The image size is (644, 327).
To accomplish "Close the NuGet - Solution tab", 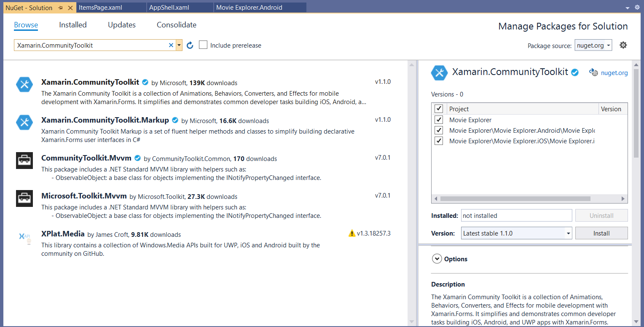I will click(x=70, y=8).
